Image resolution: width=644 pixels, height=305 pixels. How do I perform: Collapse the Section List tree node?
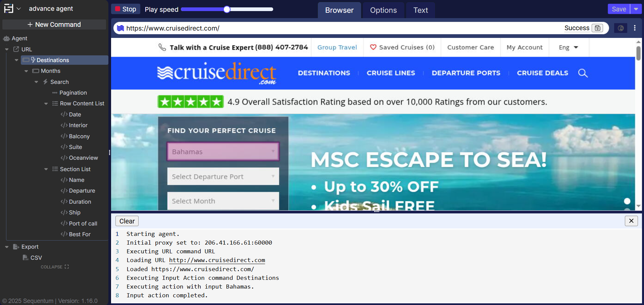point(46,169)
